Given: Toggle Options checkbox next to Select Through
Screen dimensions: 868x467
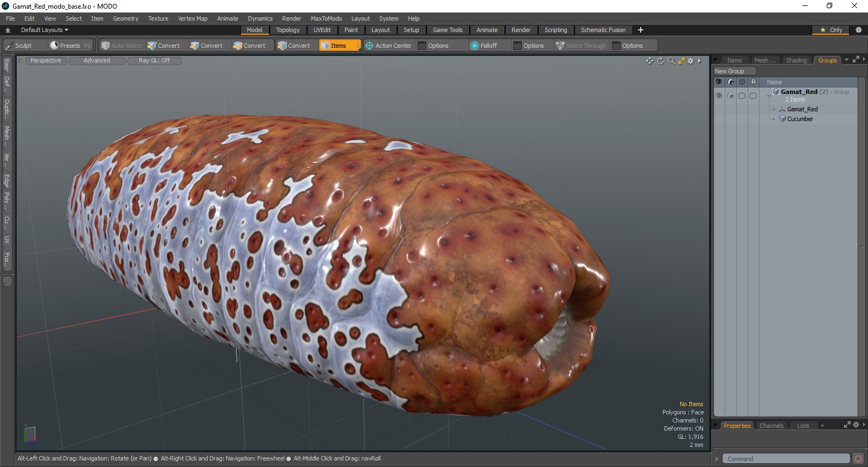Looking at the screenshot, I should point(616,46).
